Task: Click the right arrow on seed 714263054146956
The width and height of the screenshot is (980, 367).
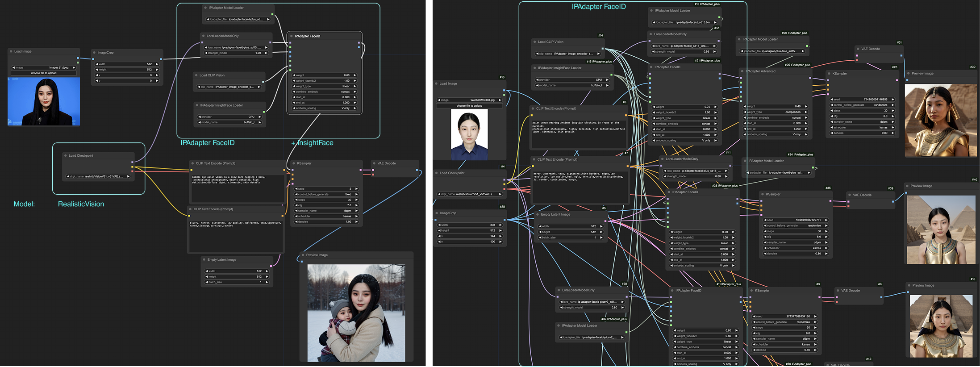Action: pyautogui.click(x=892, y=100)
